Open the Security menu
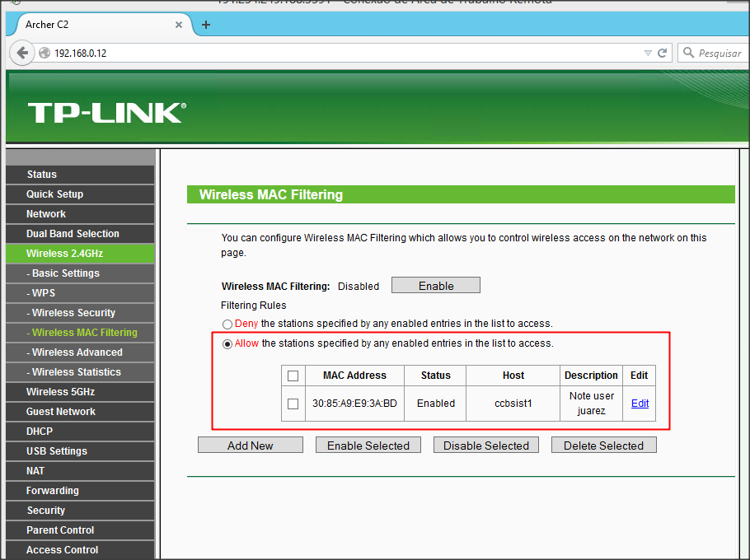Screen dimensions: 750x560 click(x=81, y=511)
